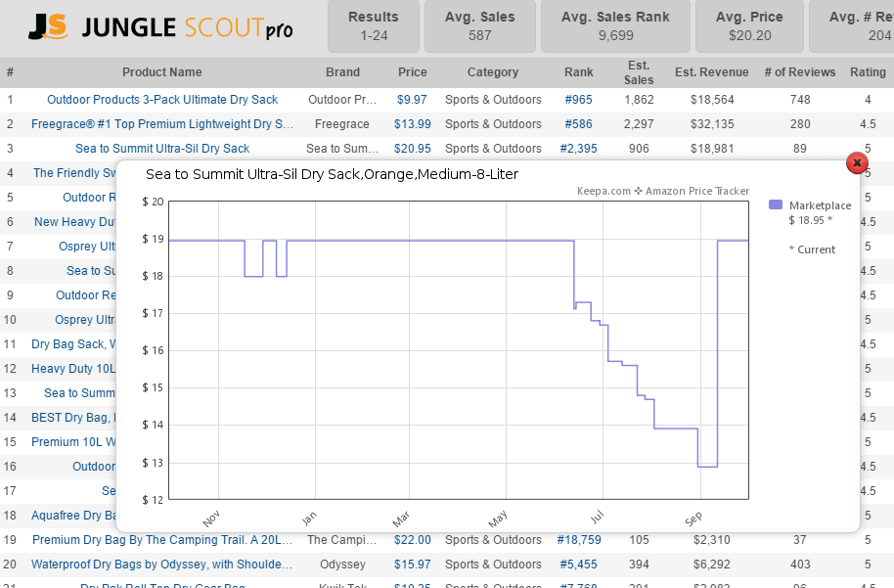Click the 403 reviews cell

800,565
